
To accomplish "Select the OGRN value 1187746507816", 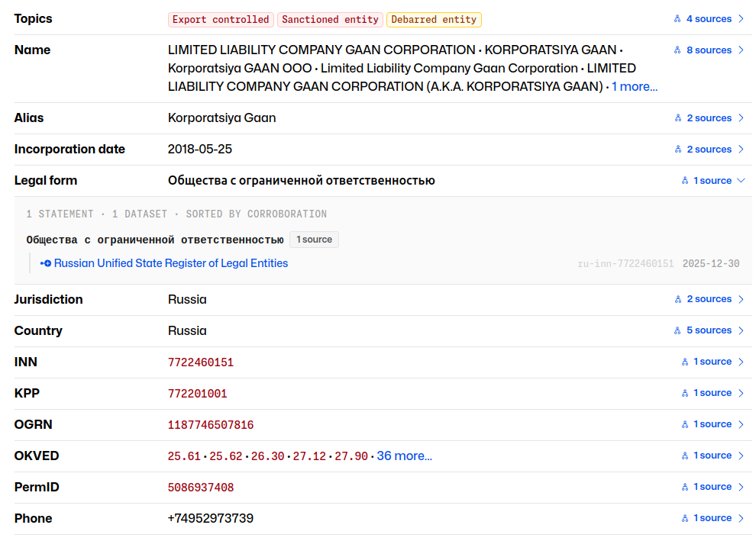I will coord(211,425).
